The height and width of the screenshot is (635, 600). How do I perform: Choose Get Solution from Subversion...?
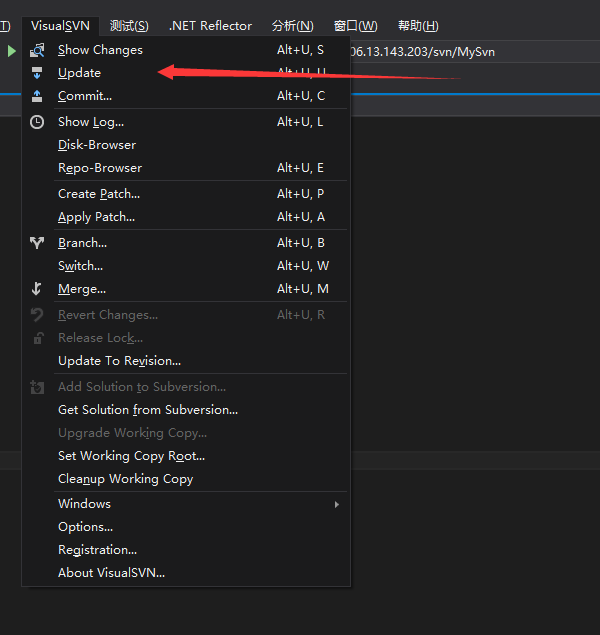click(186, 410)
